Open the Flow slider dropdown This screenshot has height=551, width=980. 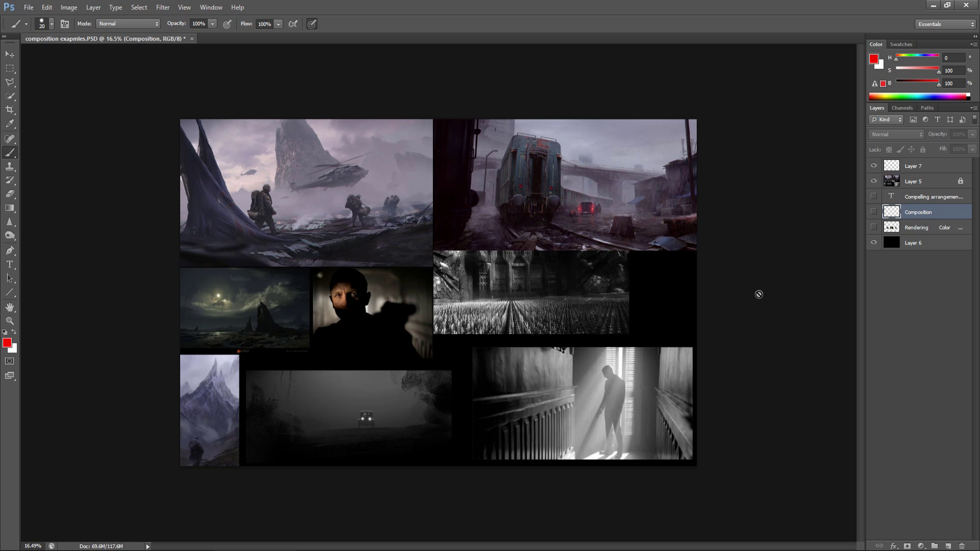coord(278,24)
